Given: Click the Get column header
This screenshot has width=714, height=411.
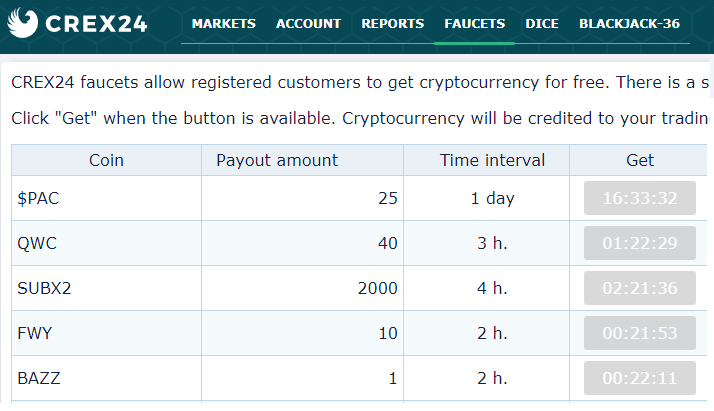Looking at the screenshot, I should coord(639,160).
